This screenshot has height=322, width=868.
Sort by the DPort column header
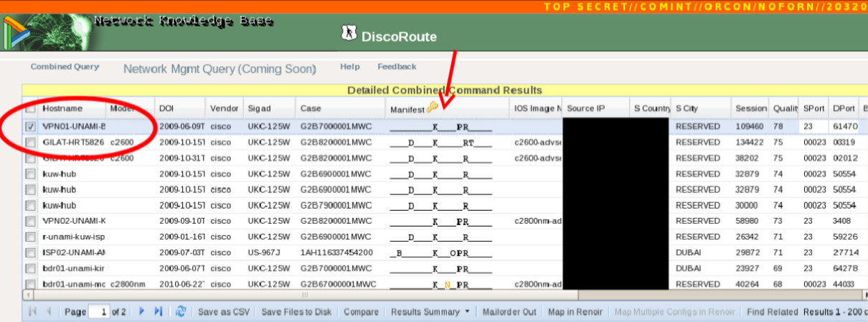(844, 108)
